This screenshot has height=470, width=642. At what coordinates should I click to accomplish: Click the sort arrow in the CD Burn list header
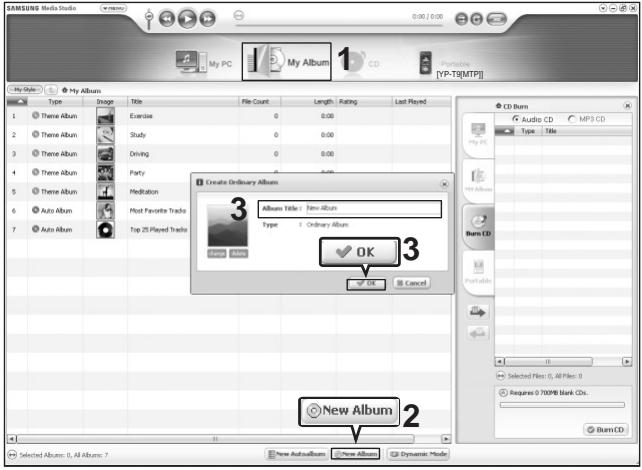tap(504, 131)
